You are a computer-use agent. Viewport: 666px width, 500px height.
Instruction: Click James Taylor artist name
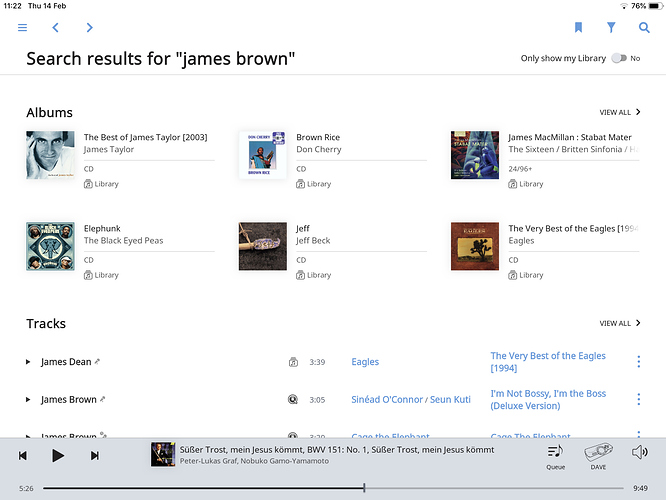pos(109,150)
